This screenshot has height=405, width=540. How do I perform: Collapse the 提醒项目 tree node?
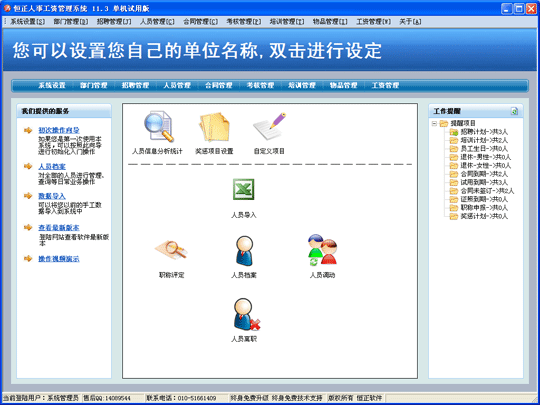pos(434,123)
